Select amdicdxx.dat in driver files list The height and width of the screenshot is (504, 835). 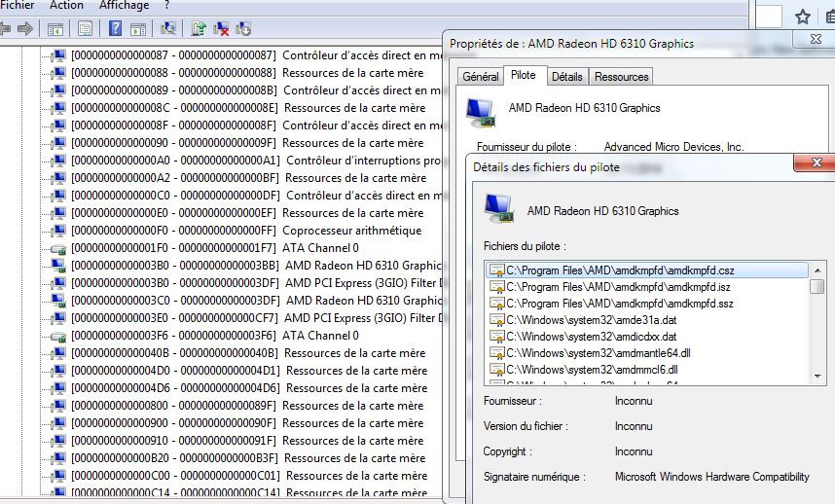click(x=647, y=337)
